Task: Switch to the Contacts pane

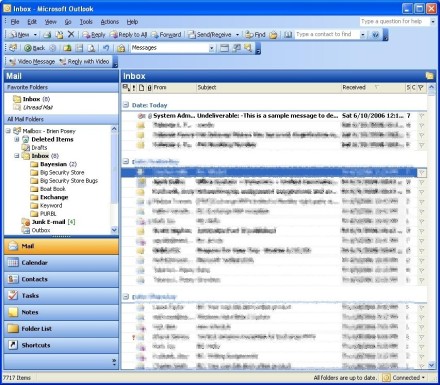Action: pyautogui.click(x=61, y=279)
